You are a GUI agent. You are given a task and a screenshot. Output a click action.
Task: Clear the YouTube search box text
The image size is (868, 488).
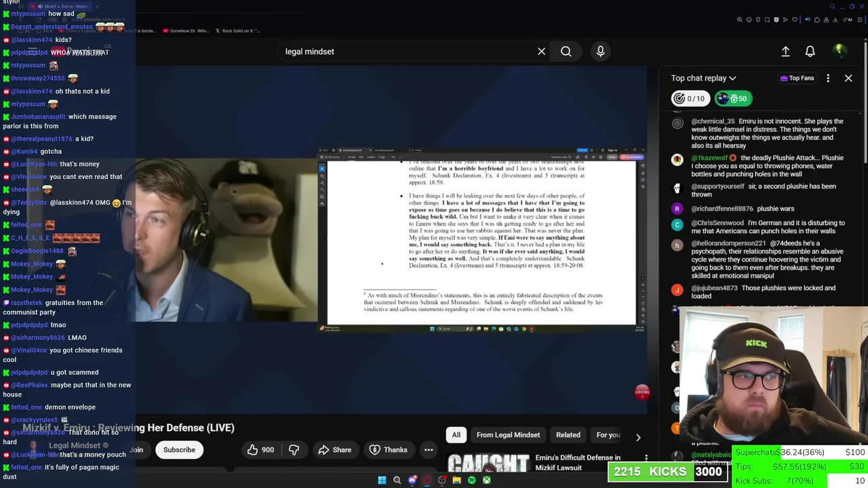[541, 52]
